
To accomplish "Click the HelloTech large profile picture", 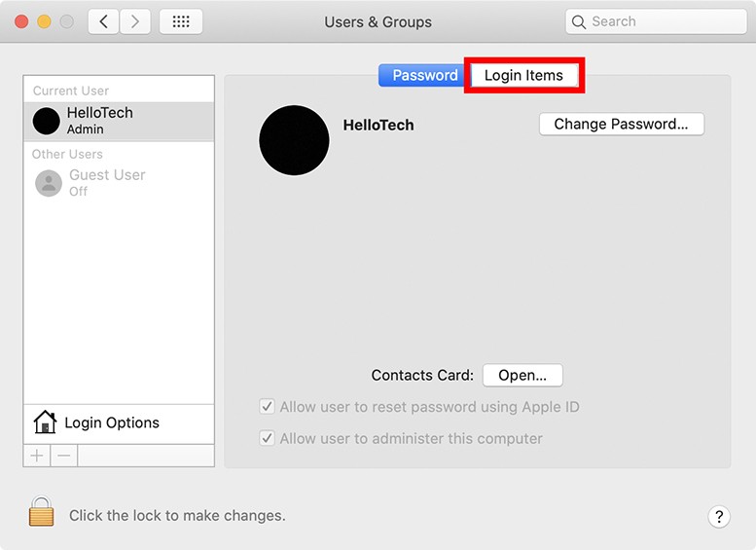I will pyautogui.click(x=294, y=141).
